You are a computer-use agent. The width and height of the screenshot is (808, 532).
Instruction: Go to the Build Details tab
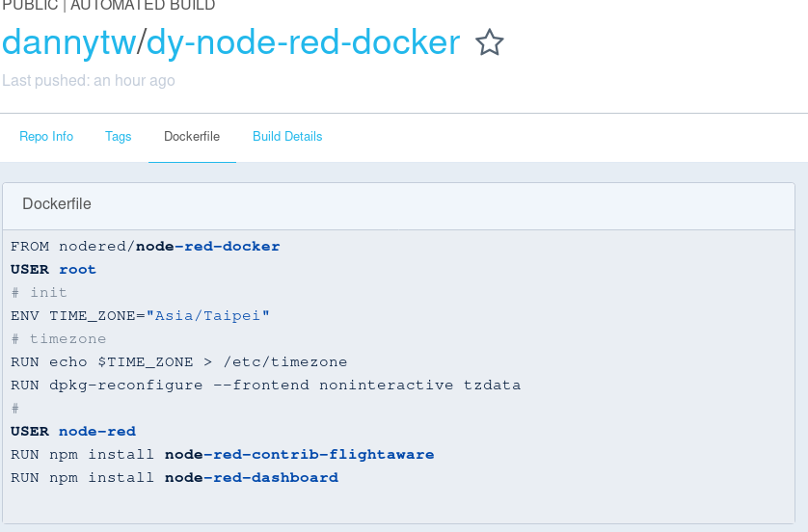pyautogui.click(x=287, y=137)
